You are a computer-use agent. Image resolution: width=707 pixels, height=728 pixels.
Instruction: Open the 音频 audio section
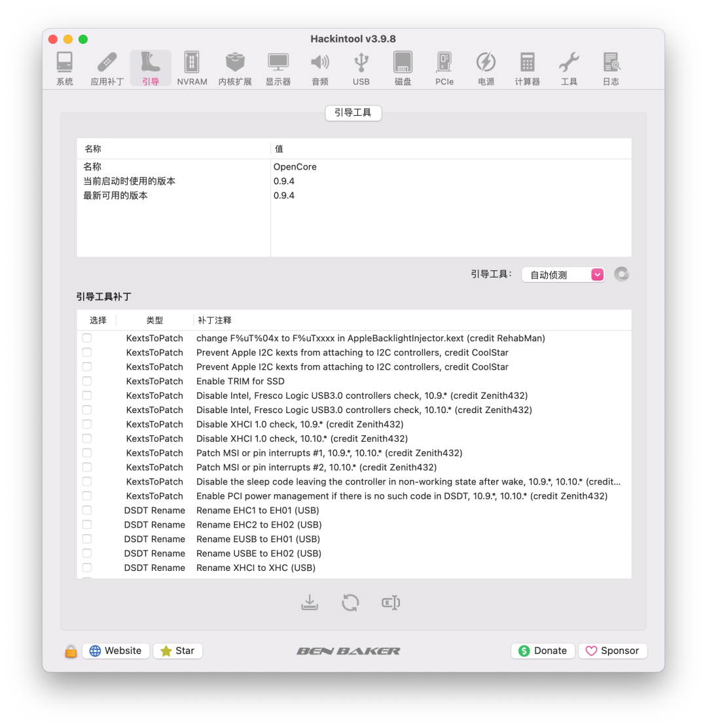coord(320,69)
